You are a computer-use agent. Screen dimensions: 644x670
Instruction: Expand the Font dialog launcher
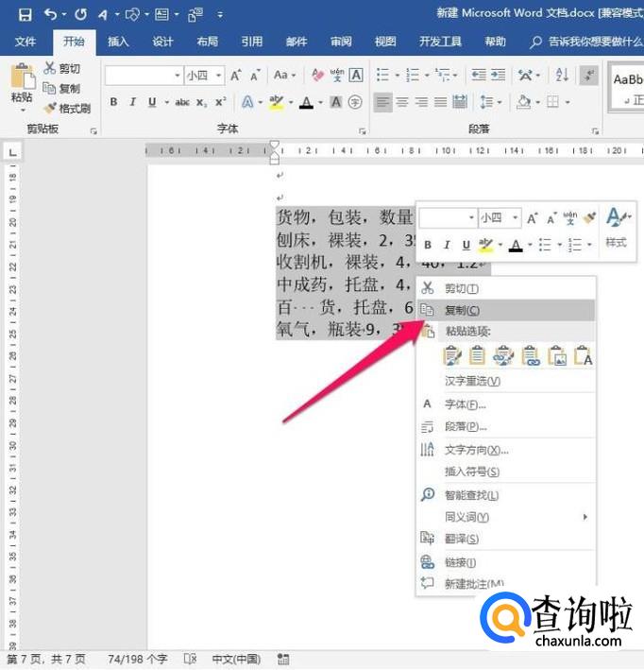coord(363,131)
